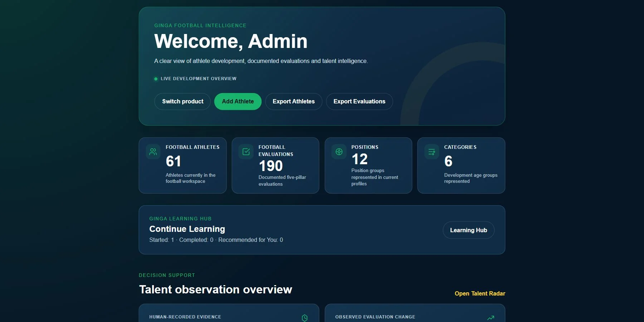Click the evaluations count 190

tap(271, 166)
